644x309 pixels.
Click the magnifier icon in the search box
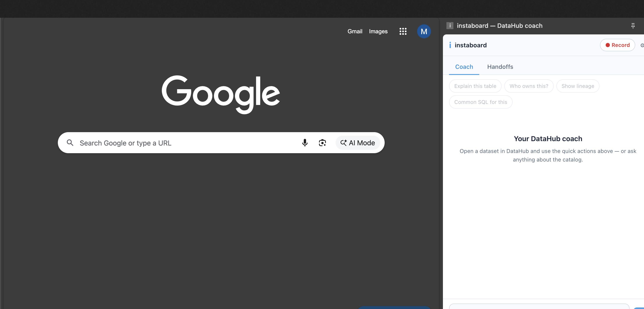tap(70, 143)
